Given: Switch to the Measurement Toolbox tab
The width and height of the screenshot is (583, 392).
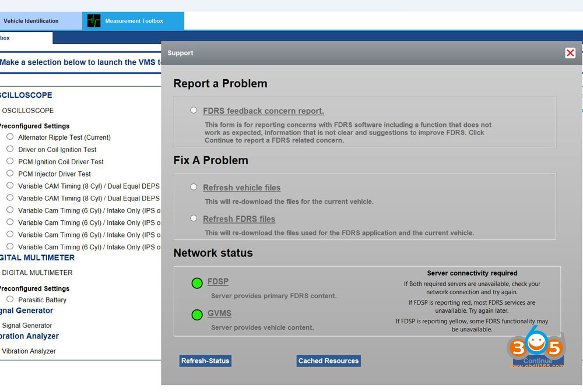Looking at the screenshot, I should [134, 21].
